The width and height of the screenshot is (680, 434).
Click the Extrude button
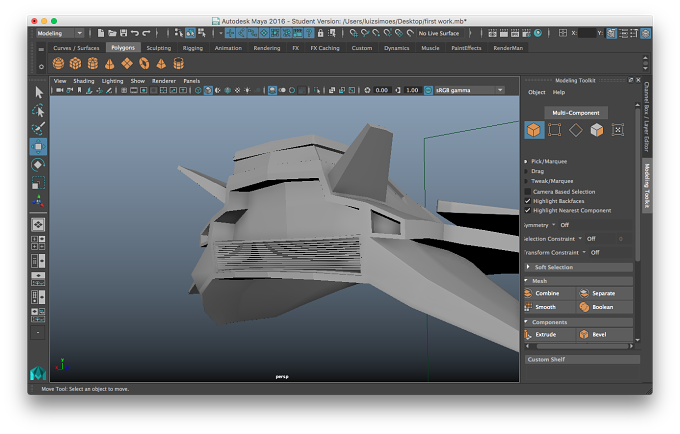549,335
